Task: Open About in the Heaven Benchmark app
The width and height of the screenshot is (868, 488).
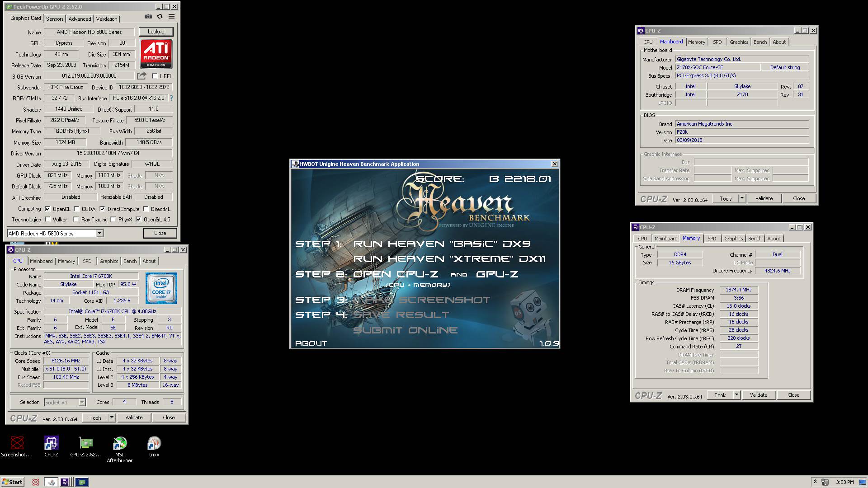Action: pos(311,343)
